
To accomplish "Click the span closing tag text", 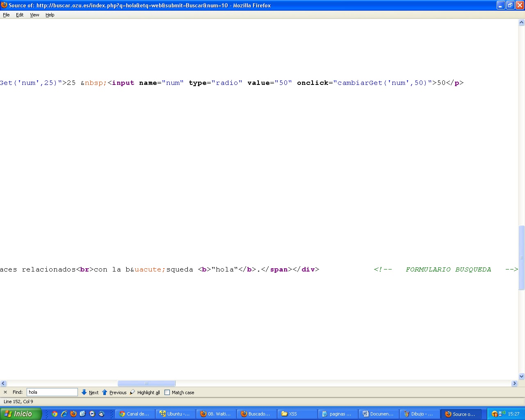I will pos(276,269).
